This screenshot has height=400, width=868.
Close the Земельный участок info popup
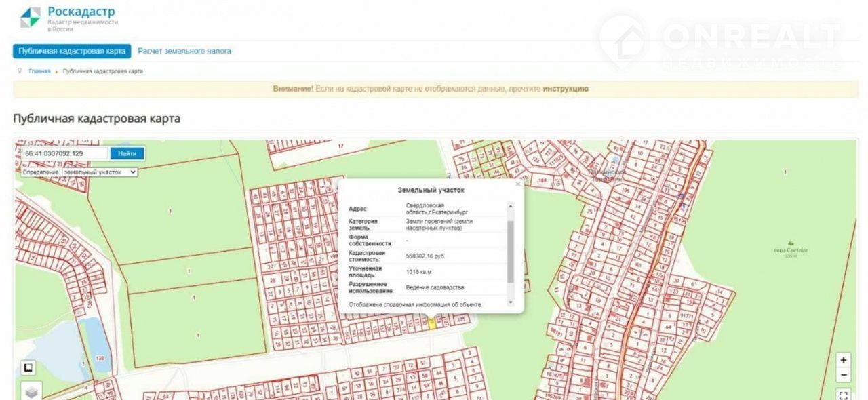517,184
